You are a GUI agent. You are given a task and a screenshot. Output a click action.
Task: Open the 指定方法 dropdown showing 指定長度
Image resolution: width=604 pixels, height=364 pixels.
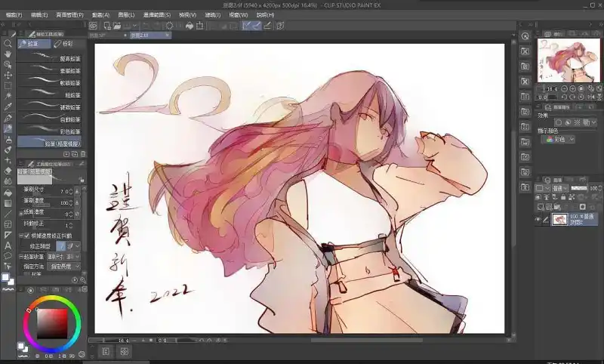point(63,266)
